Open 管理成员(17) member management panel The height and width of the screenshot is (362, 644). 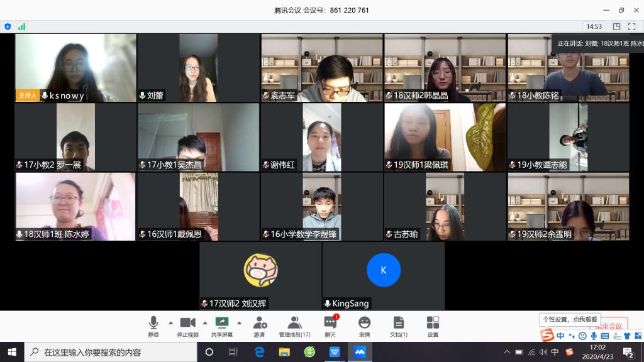294,326
